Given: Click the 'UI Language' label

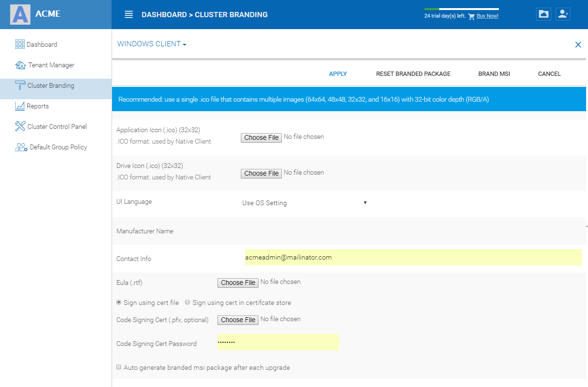Looking at the screenshot, I should coord(134,202).
